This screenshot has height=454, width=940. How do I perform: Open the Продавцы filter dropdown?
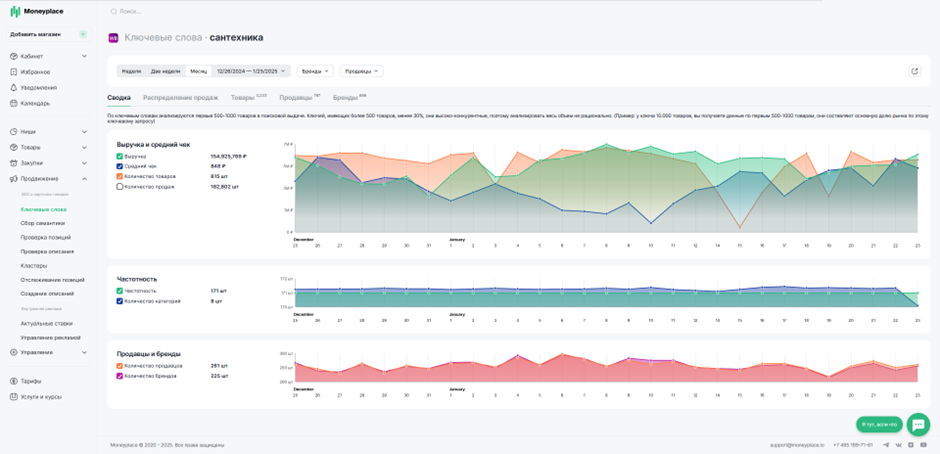point(361,71)
